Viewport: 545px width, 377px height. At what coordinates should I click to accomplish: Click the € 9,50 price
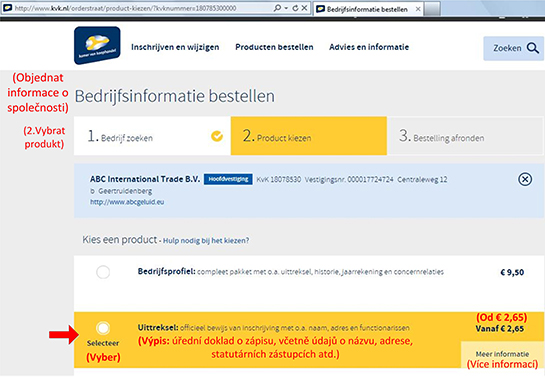point(512,272)
